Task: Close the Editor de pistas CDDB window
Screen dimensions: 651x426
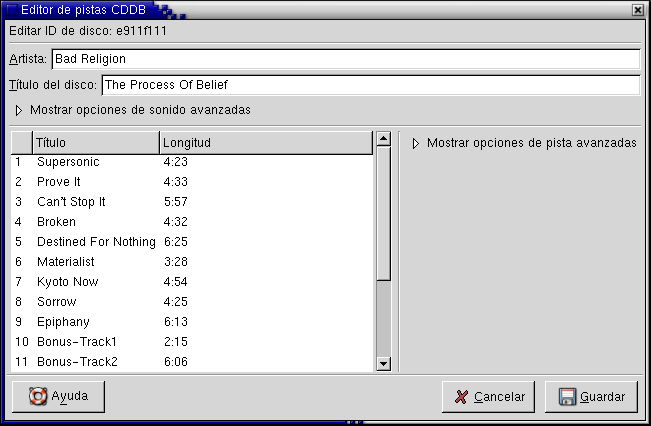Action: tap(637, 9)
